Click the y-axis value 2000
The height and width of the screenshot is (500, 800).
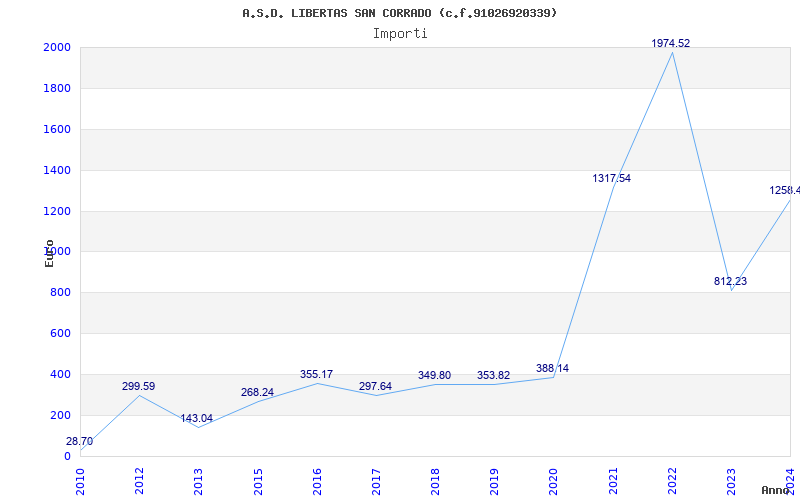pyautogui.click(x=57, y=47)
